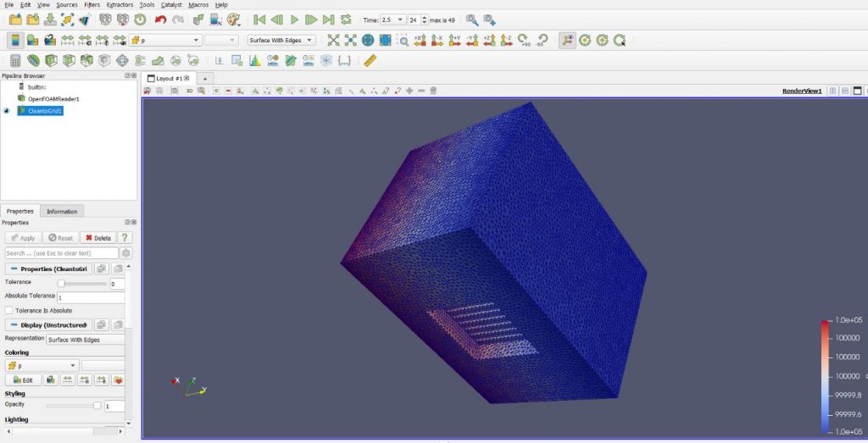Click the Delete button

click(x=97, y=238)
